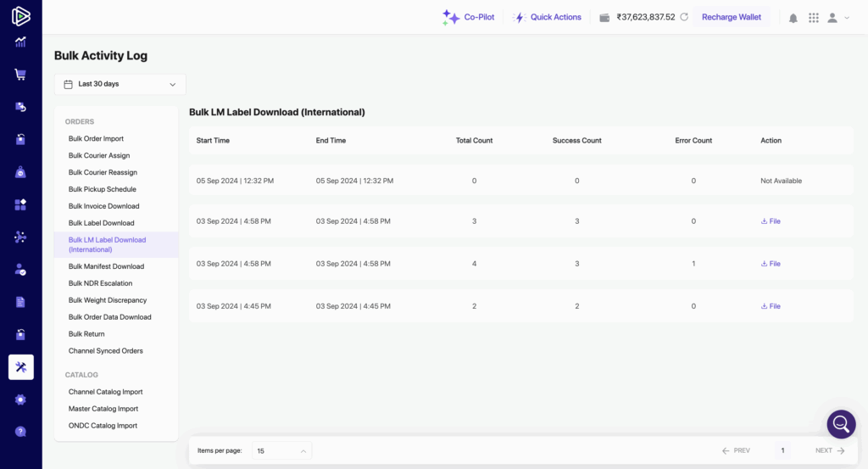
Task: Click the help question mark sidebar icon
Action: point(20,432)
